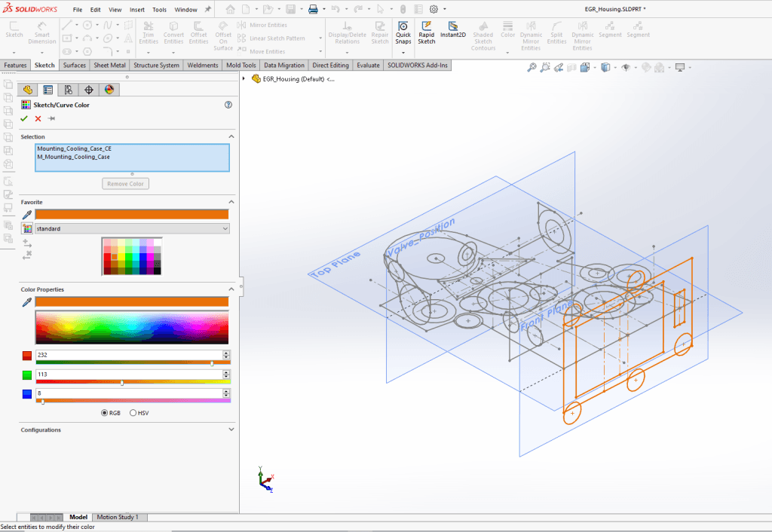
Task: Click the help question mark icon
Action: pyautogui.click(x=228, y=105)
